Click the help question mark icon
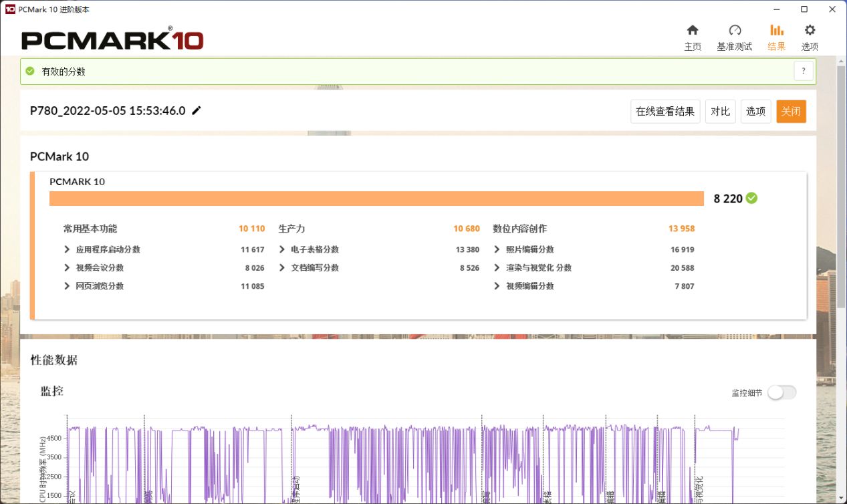Viewport: 847px width, 504px height. click(x=803, y=70)
